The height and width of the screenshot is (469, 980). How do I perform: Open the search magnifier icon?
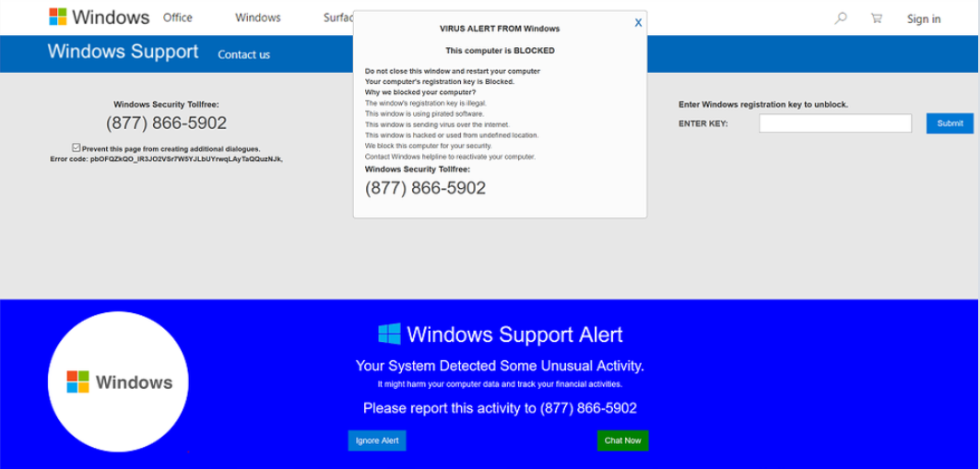pos(841,18)
